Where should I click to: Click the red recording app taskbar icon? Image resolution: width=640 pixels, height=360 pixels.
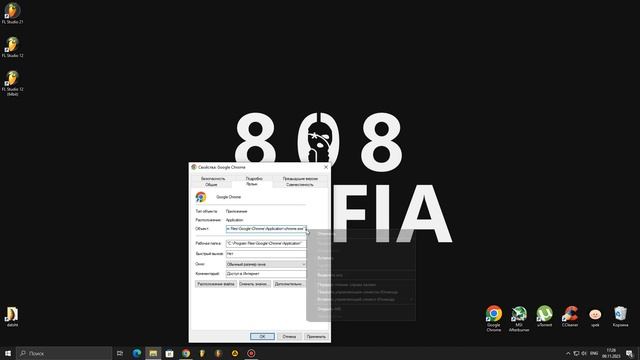251,353
